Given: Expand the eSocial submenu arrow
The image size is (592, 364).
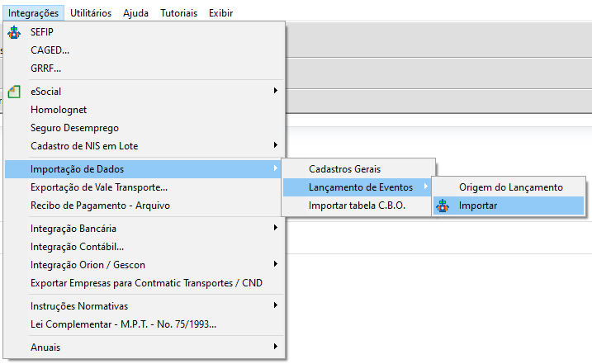Looking at the screenshot, I should pyautogui.click(x=275, y=92).
